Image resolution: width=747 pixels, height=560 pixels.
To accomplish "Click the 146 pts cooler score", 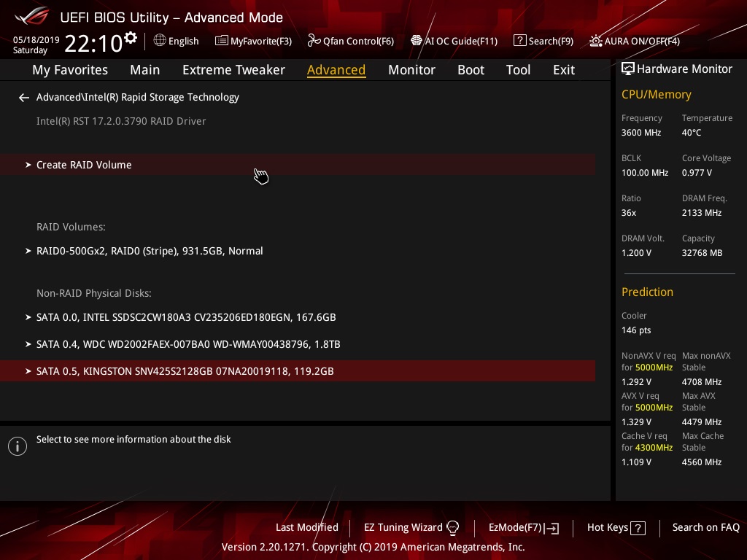I will tap(636, 330).
